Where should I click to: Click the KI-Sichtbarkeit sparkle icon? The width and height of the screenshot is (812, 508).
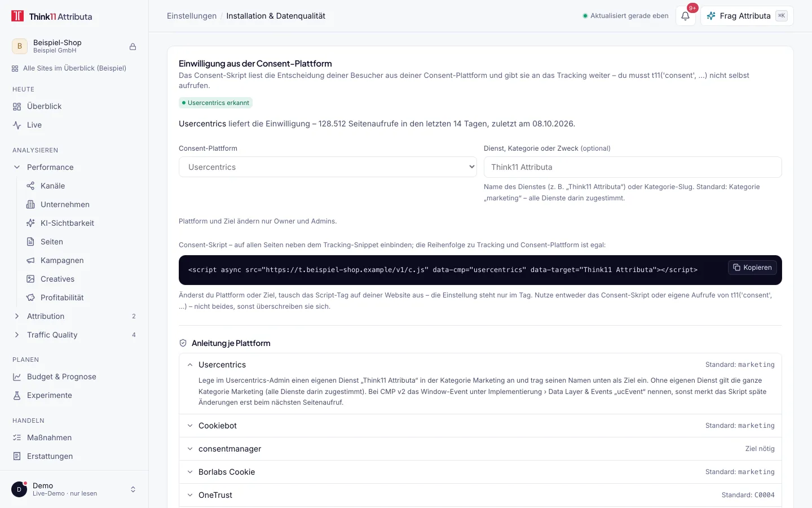coord(30,223)
